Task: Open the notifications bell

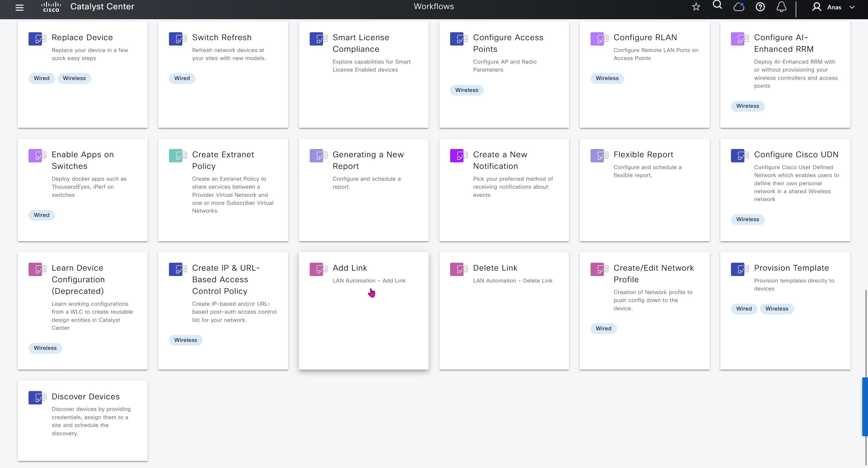Action: (x=782, y=7)
